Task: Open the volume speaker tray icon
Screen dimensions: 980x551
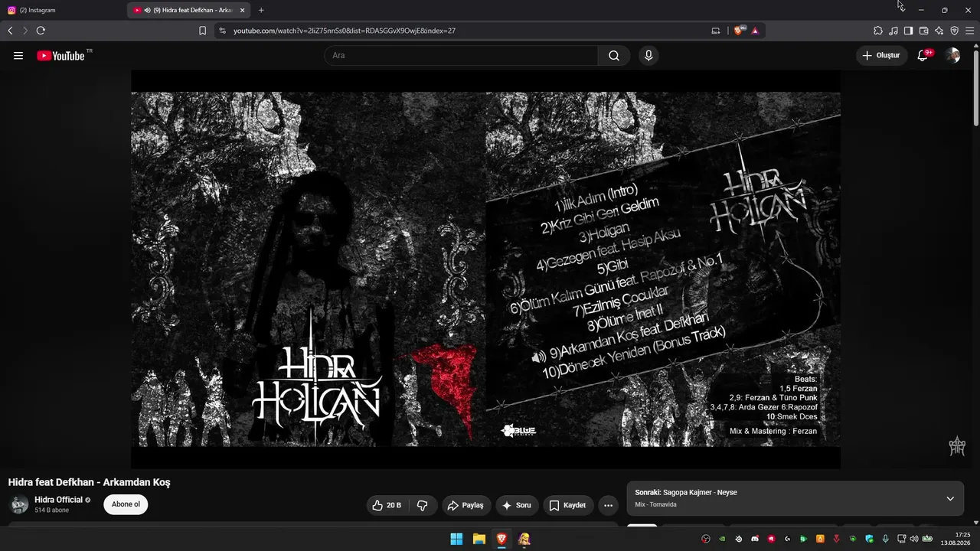Action: (x=913, y=539)
